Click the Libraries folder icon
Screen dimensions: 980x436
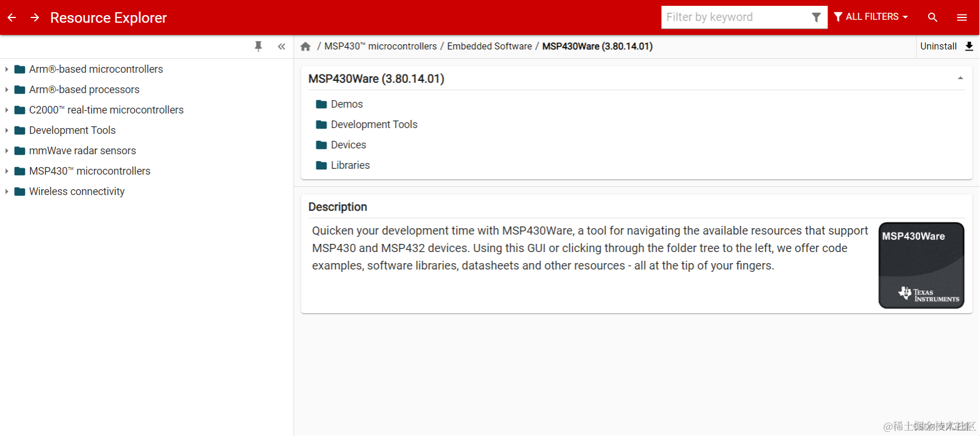click(x=322, y=165)
